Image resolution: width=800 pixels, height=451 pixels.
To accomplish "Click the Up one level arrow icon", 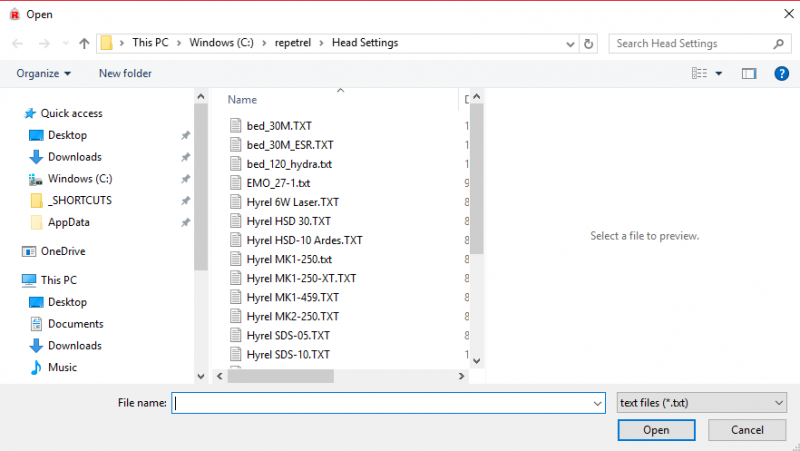I will click(83, 44).
